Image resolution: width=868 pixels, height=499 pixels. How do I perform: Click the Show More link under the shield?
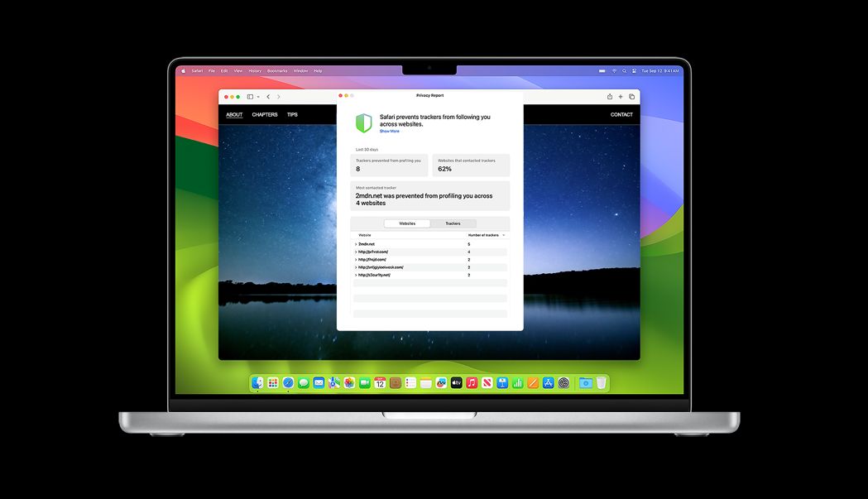[389, 131]
